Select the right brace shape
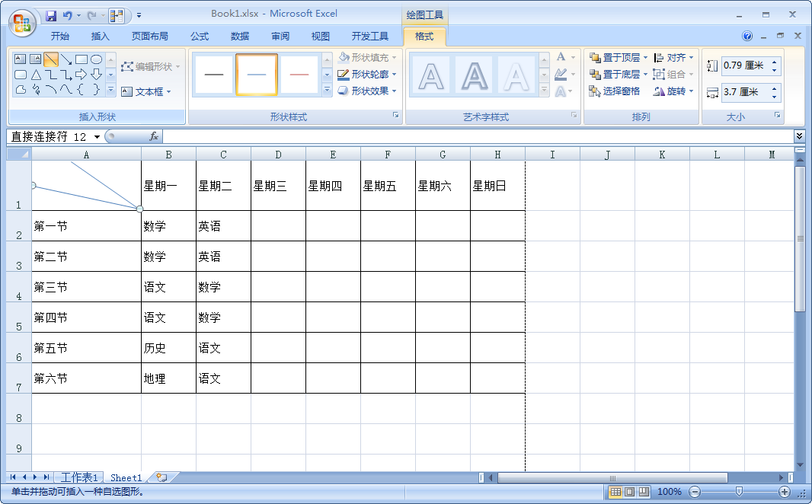The width and height of the screenshot is (812, 504). pos(96,90)
